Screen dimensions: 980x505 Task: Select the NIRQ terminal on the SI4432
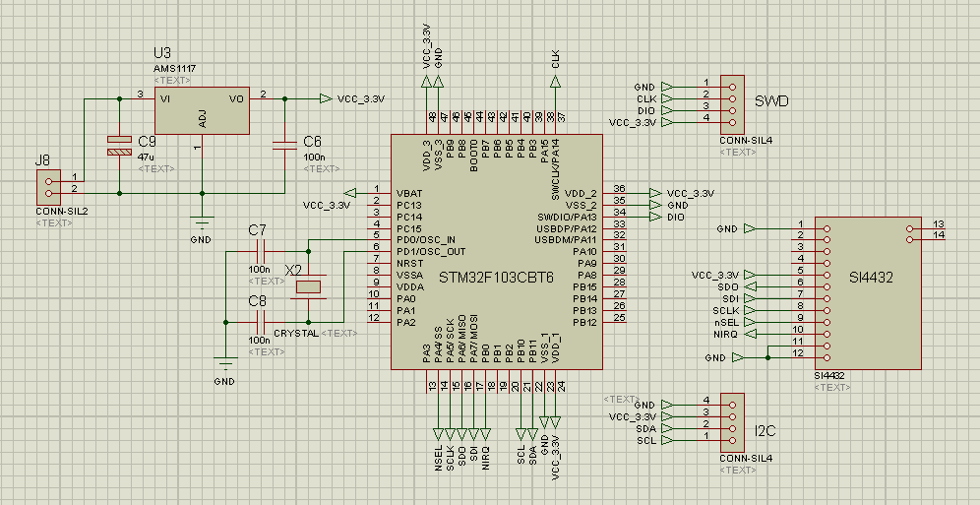pos(751,333)
